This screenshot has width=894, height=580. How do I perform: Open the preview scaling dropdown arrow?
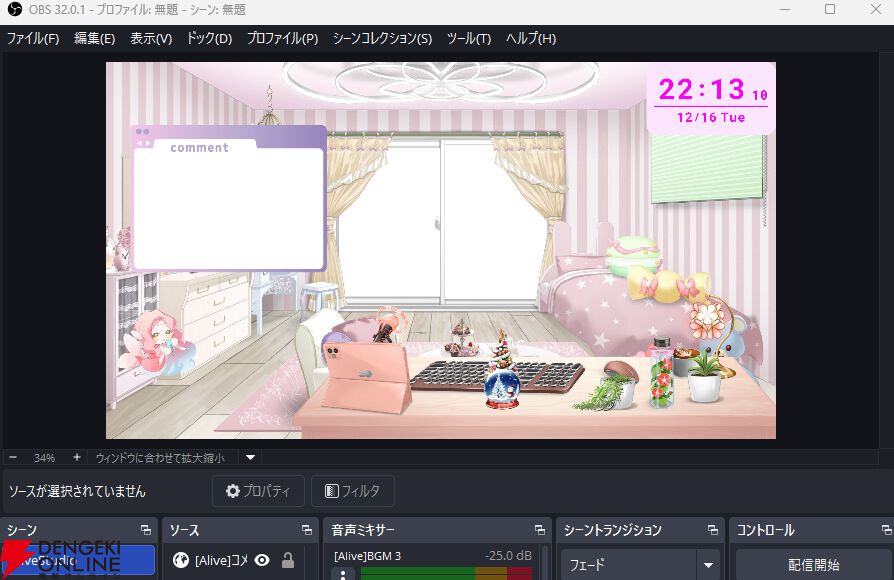coord(251,457)
